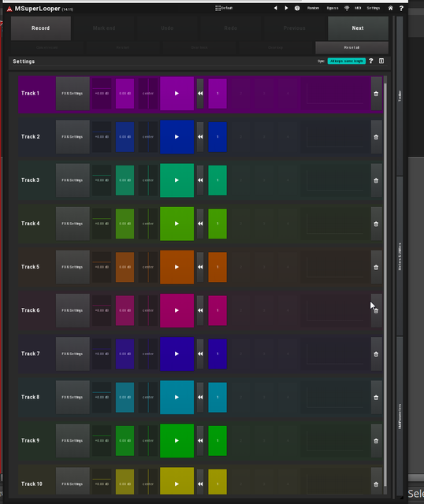Start playback of Track 1
This screenshot has height=504, width=424.
[x=177, y=94]
